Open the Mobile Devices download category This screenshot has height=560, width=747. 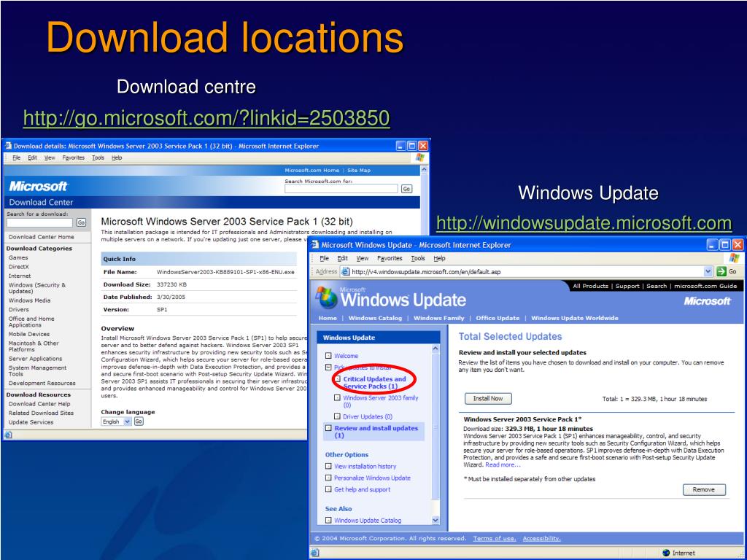tap(29, 334)
